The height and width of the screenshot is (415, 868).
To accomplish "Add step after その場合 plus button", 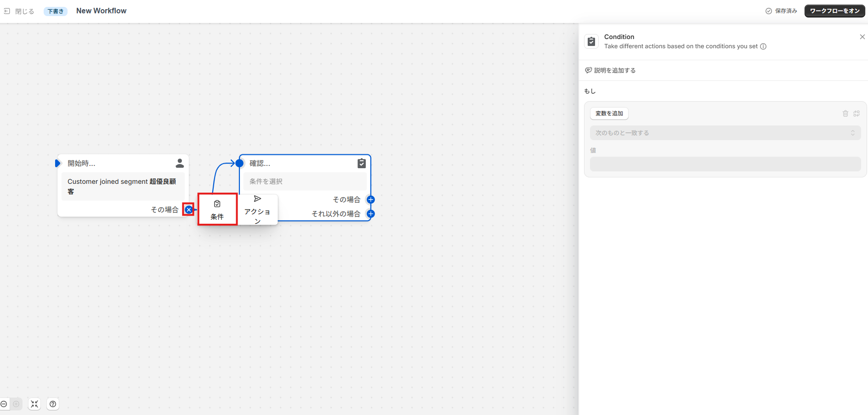I will click(x=371, y=199).
